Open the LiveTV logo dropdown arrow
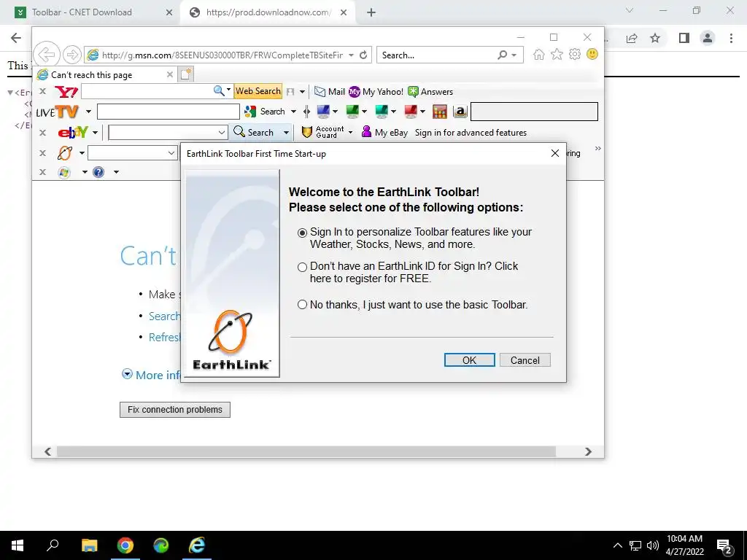The height and width of the screenshot is (560, 747). tap(88, 112)
